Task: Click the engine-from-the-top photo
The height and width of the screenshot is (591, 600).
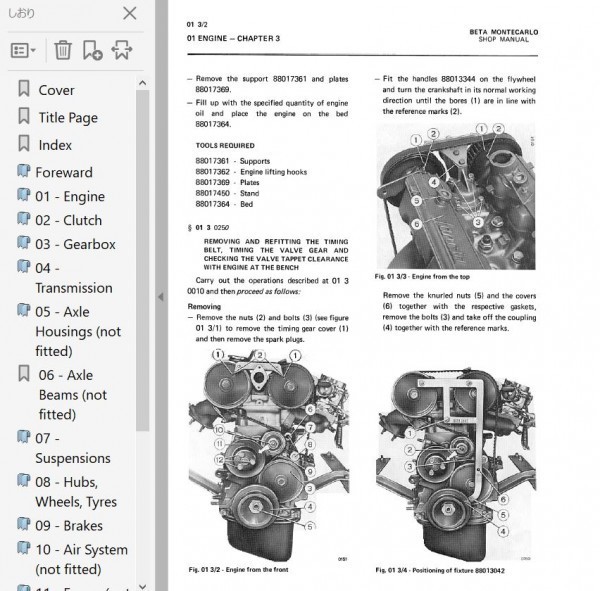Action: tap(456, 196)
